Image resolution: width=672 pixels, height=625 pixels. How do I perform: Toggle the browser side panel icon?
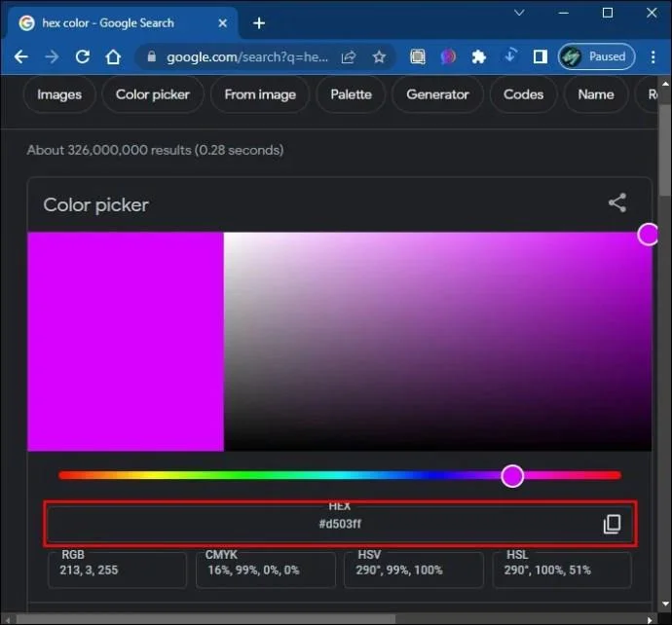(540, 56)
